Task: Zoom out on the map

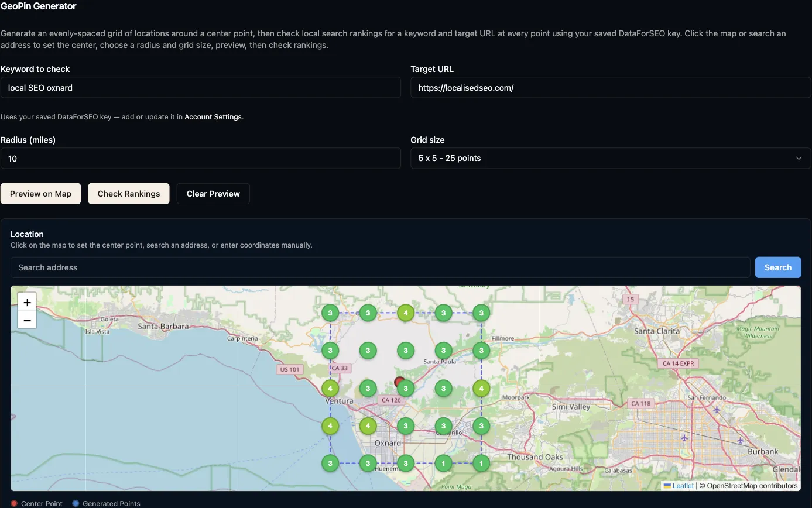Action: tap(27, 320)
